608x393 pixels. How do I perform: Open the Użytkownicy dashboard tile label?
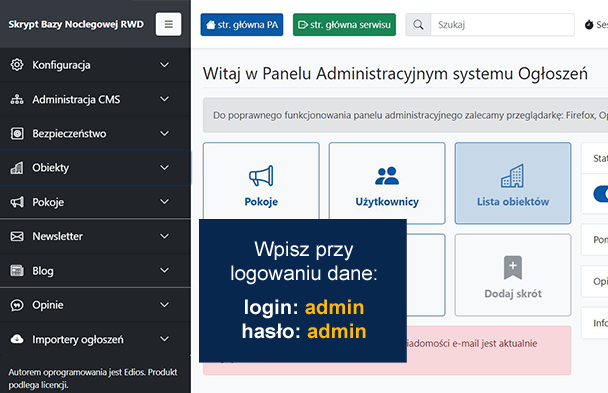tap(387, 202)
